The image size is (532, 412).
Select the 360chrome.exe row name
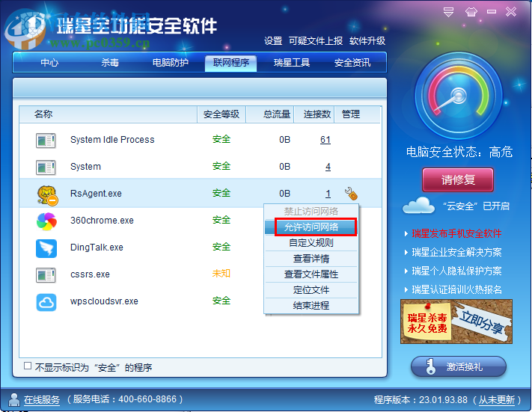(102, 221)
